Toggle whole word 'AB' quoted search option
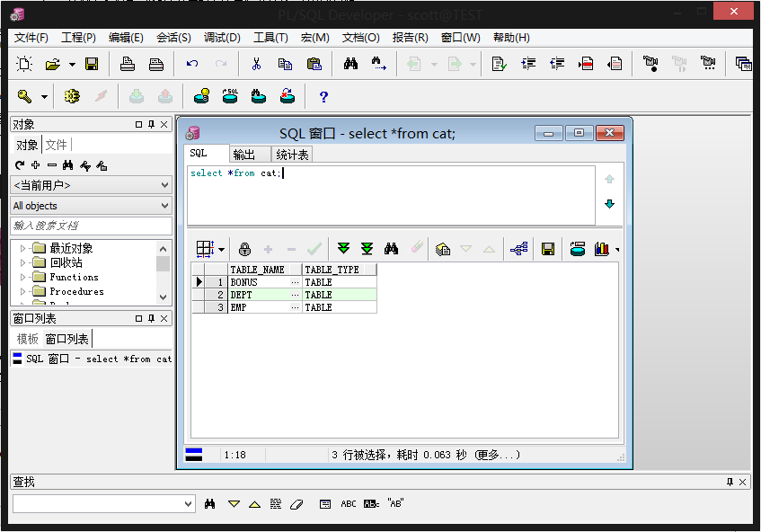Screen dimensions: 761x532 [x=395, y=503]
